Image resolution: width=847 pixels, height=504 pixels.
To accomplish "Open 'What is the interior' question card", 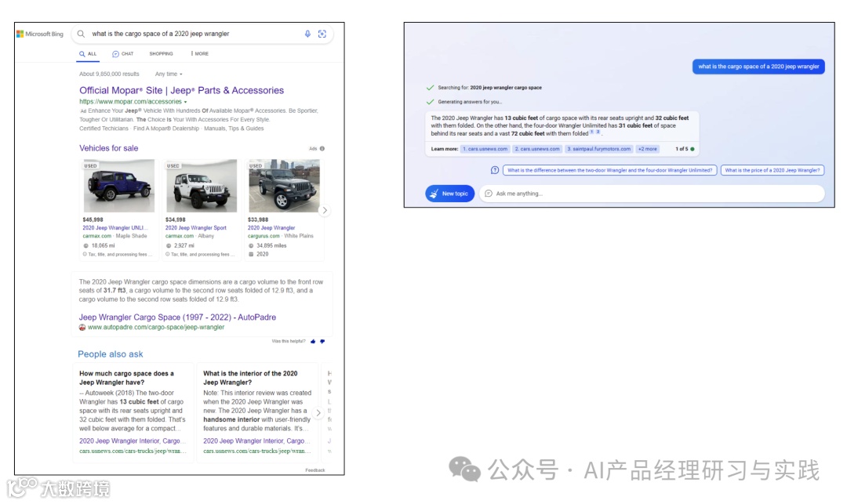I will click(256, 412).
